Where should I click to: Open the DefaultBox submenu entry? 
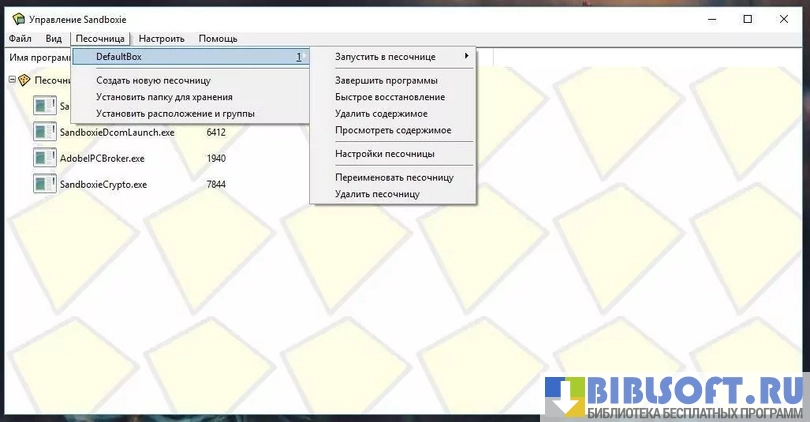[190, 57]
